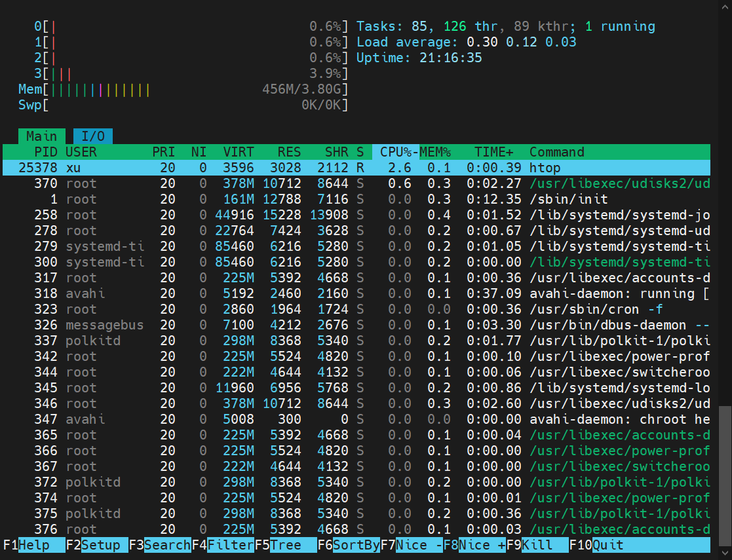Sort by MEM% column header

click(x=435, y=152)
